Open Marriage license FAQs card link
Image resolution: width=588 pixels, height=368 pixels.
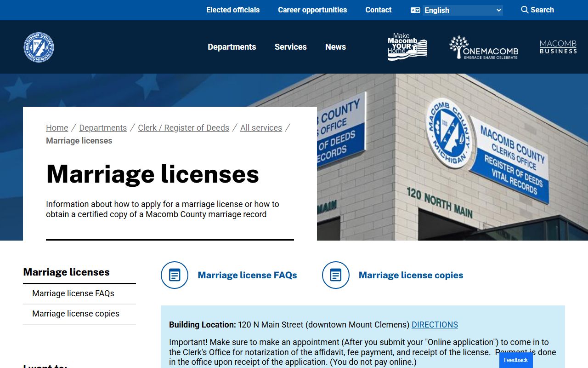247,275
